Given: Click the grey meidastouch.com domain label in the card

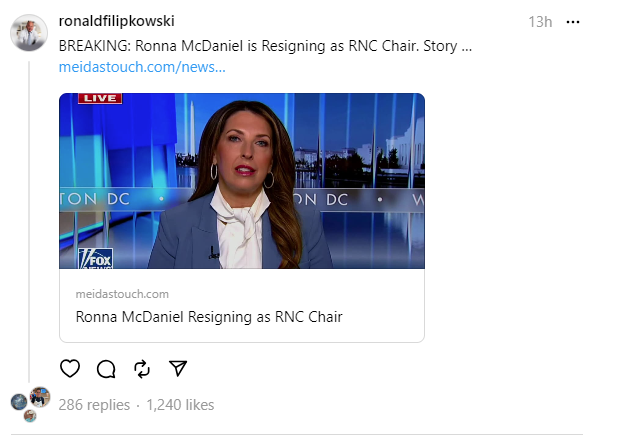Looking at the screenshot, I should pos(122,294).
